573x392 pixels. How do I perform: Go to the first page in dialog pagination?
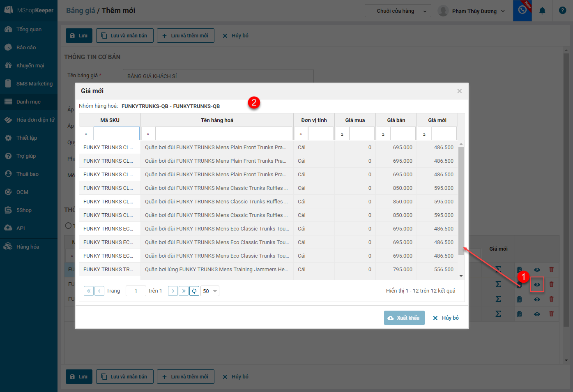89,291
